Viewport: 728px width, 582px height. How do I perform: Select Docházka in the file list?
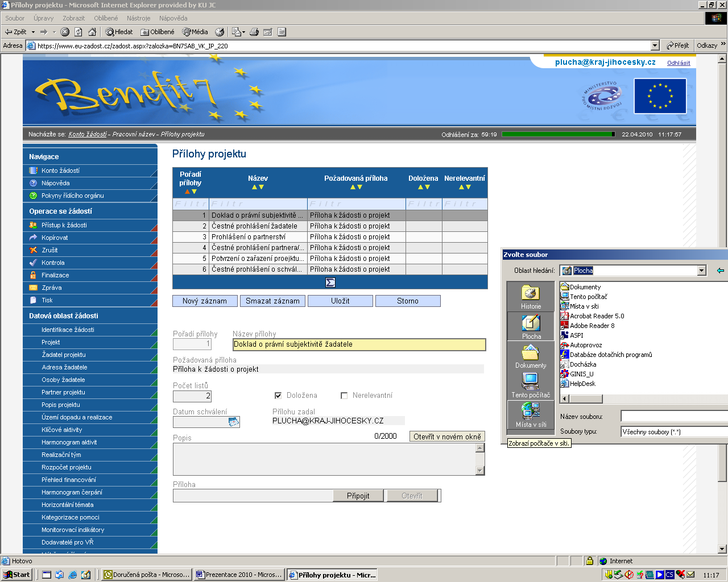(578, 364)
